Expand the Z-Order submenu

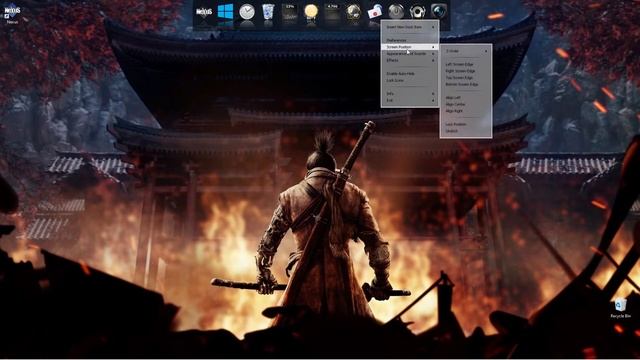click(x=466, y=51)
